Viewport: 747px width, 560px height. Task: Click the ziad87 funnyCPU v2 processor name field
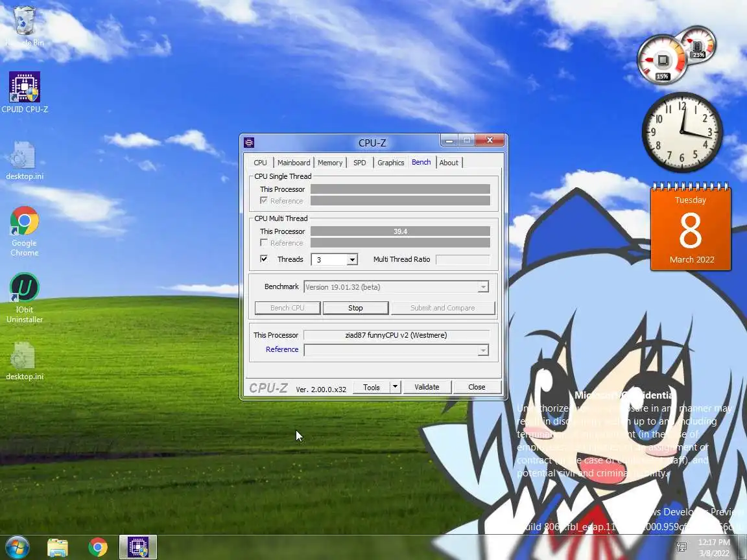[x=396, y=334]
